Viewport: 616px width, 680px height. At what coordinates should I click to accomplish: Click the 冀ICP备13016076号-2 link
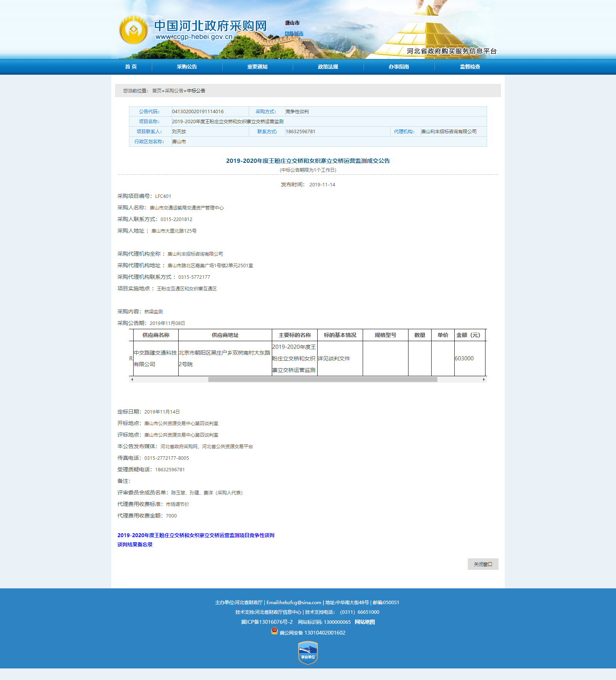(x=267, y=622)
